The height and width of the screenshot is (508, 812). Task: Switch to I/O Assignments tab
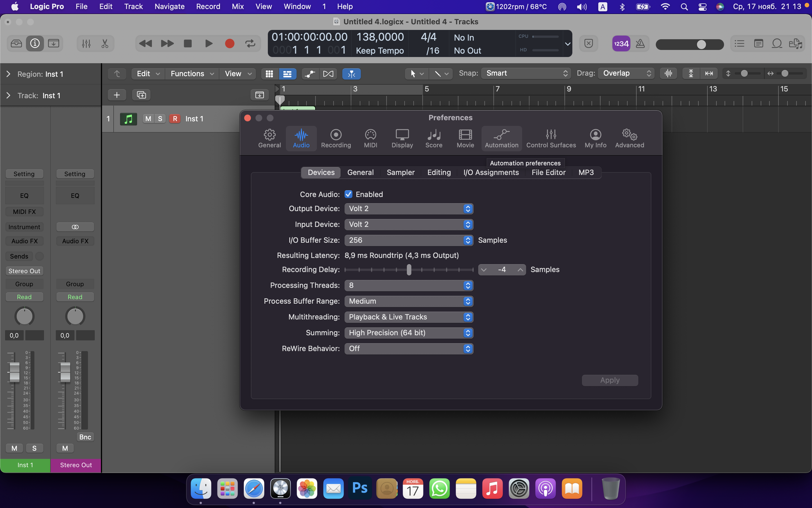[491, 172]
